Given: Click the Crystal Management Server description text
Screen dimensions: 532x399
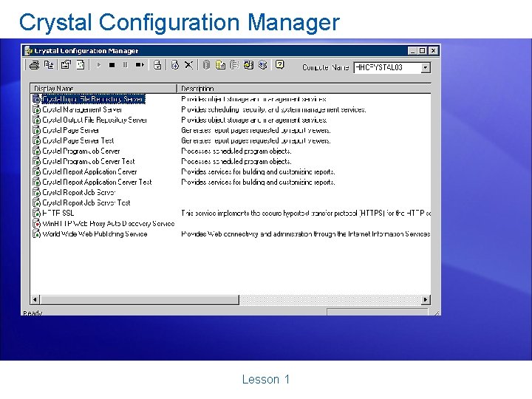Looking at the screenshot, I should click(273, 109).
